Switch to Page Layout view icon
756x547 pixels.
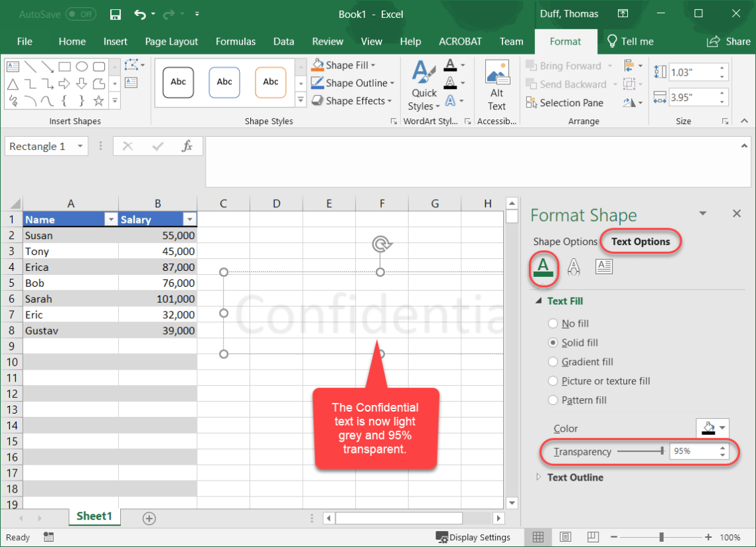click(565, 537)
